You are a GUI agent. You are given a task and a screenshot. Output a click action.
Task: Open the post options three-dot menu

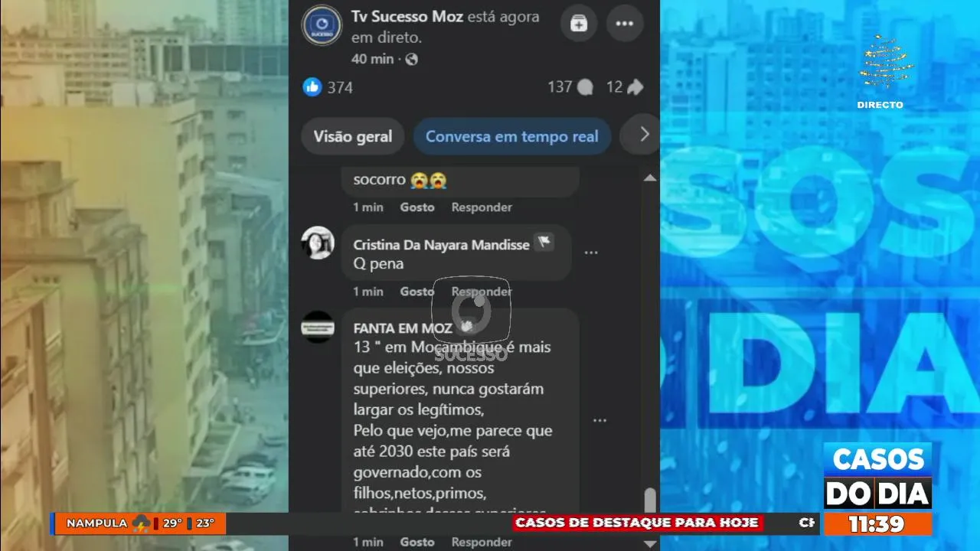pos(625,24)
